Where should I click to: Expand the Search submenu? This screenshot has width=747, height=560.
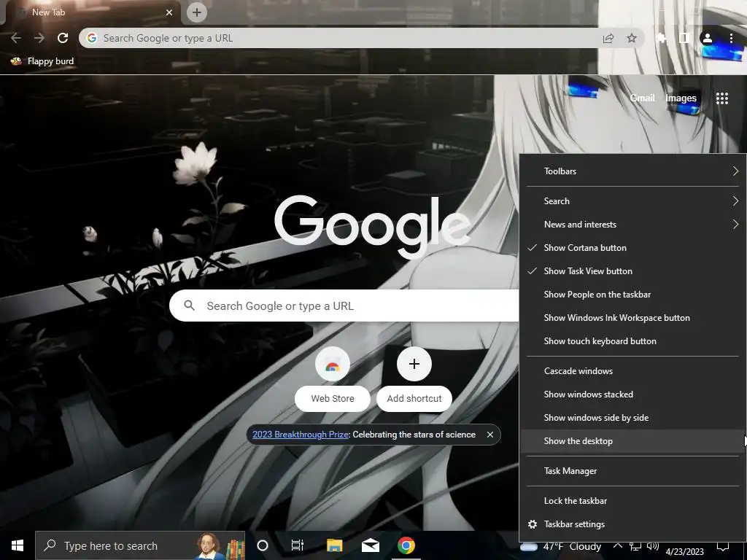(632, 201)
